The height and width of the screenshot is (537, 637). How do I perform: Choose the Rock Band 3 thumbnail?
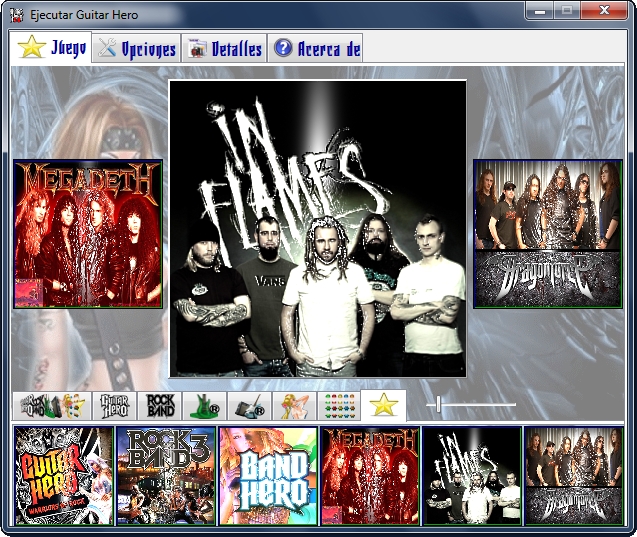[x=166, y=476]
